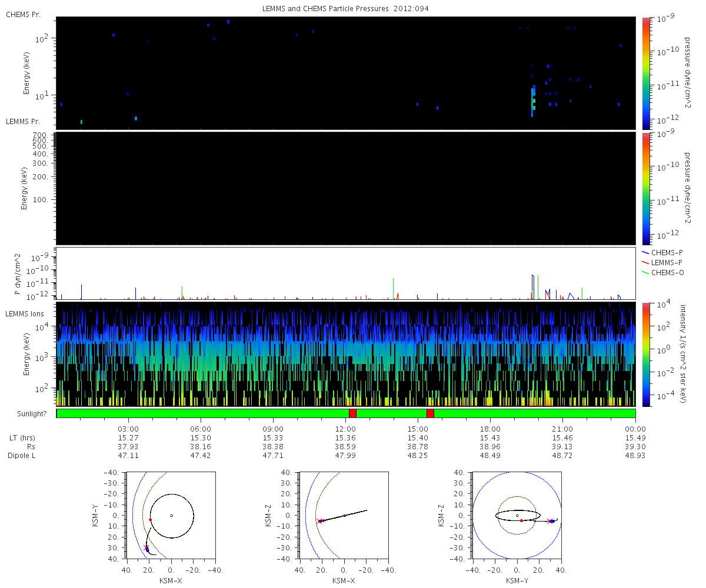
Task: Click the red dot in KSM-X/KSM-Y plot
Action: pyautogui.click(x=151, y=520)
